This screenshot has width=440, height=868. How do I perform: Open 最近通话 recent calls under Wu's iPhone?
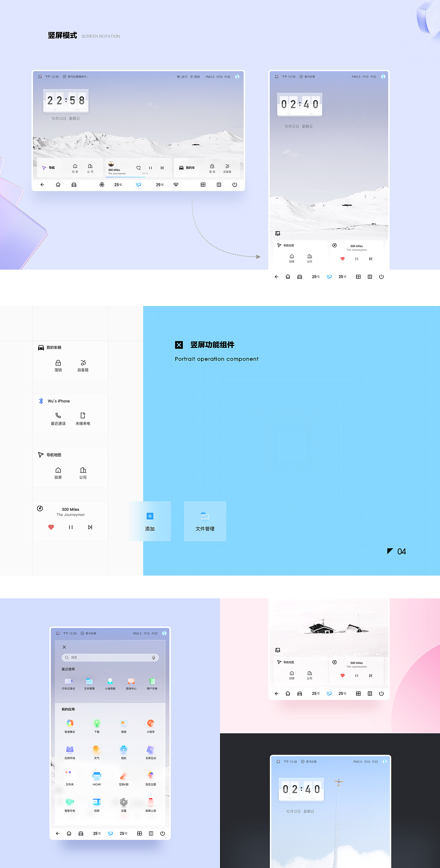(58, 419)
